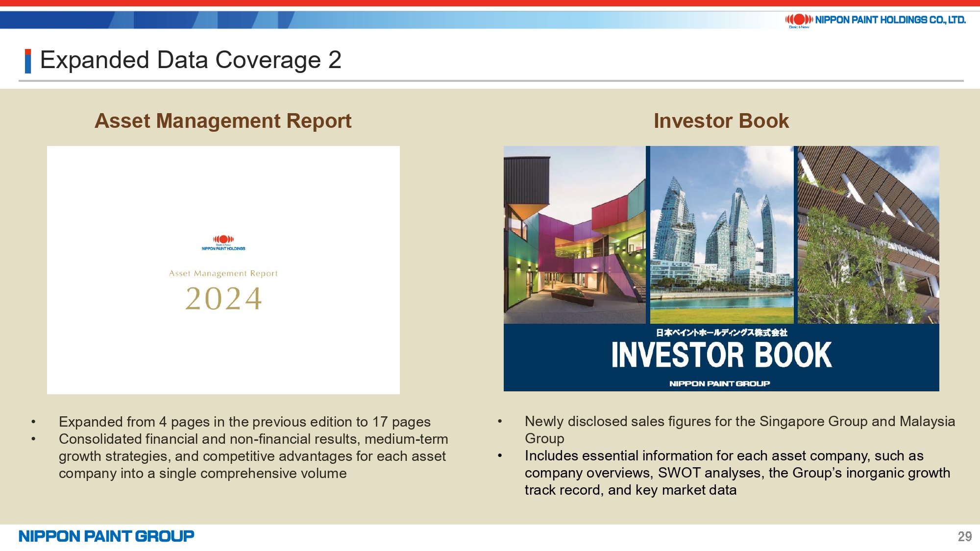The width and height of the screenshot is (980, 551).
Task: Click the Nippon Paint Holdings logo at top right
Action: (x=875, y=21)
